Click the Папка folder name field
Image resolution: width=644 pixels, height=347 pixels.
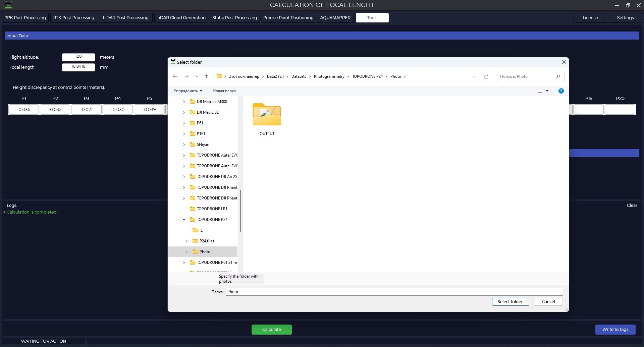[x=394, y=292]
